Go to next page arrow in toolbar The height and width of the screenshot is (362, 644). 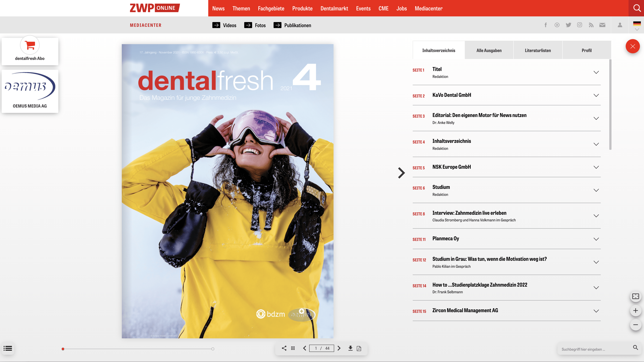[x=339, y=348]
